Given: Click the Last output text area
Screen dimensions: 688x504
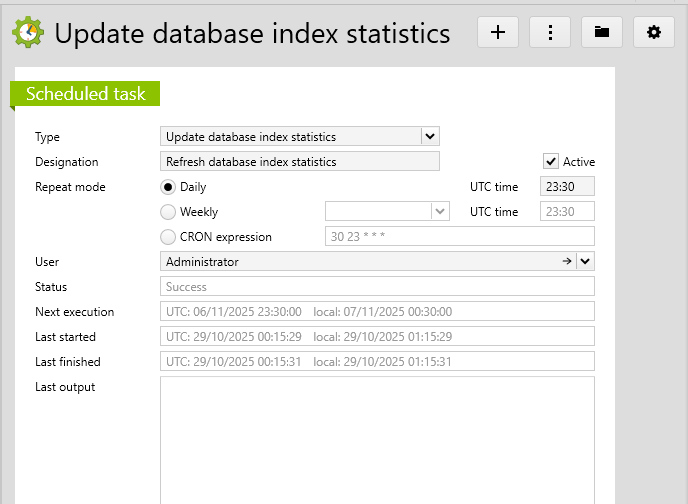Looking at the screenshot, I should pos(377,440).
